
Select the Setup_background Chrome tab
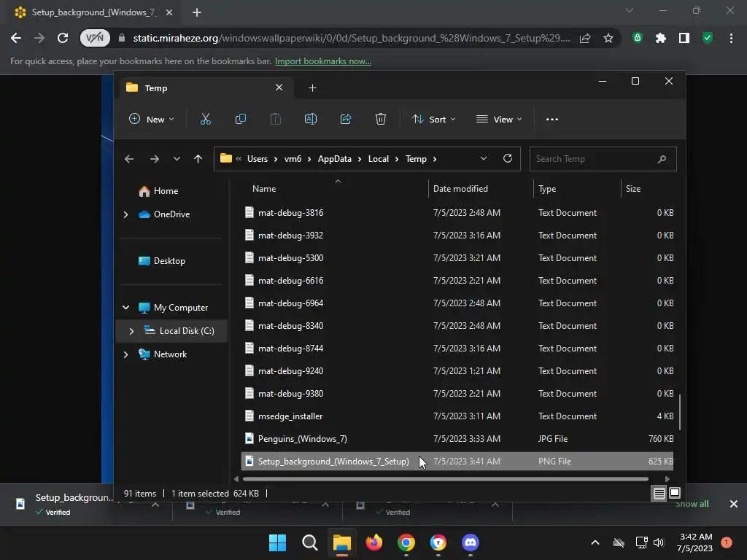pos(94,12)
